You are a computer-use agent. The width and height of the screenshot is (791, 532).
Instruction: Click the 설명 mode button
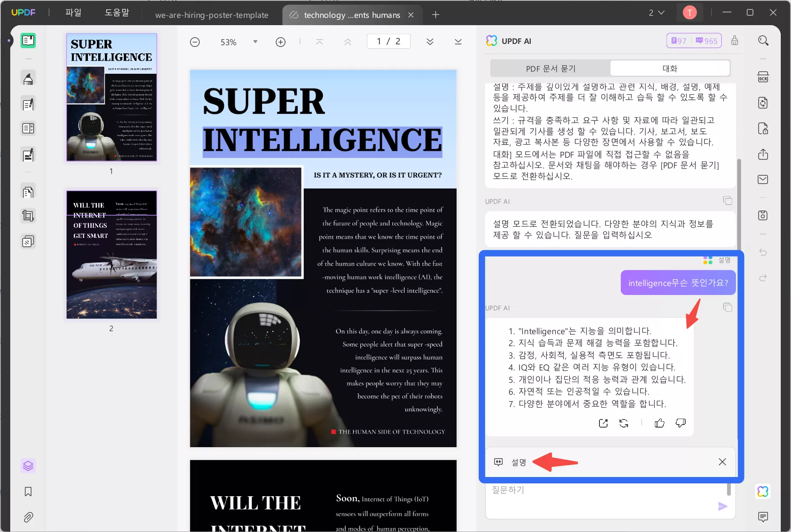pos(510,462)
